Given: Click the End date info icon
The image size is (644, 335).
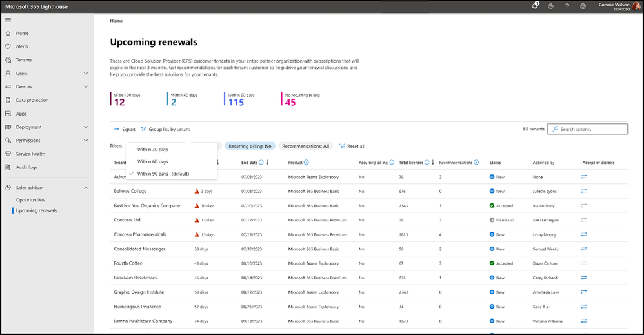Looking at the screenshot, I should [x=261, y=163].
